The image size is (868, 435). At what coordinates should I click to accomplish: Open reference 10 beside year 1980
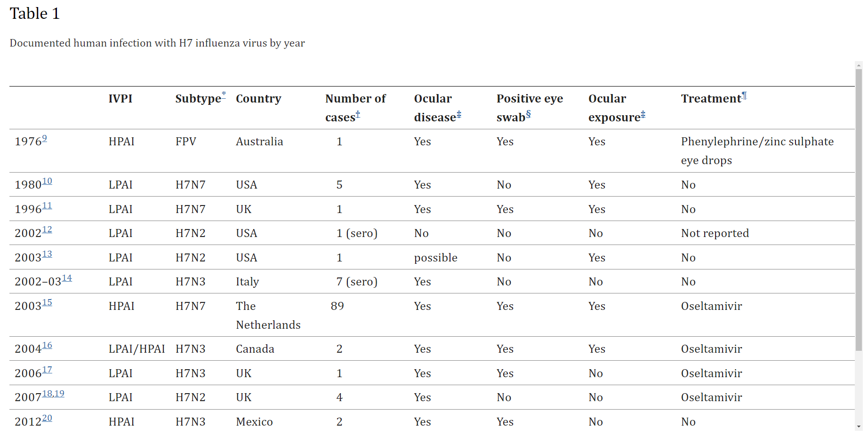point(47,182)
